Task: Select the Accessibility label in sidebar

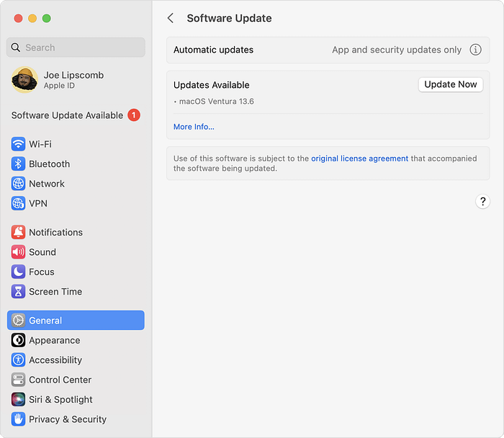Action: [x=55, y=360]
